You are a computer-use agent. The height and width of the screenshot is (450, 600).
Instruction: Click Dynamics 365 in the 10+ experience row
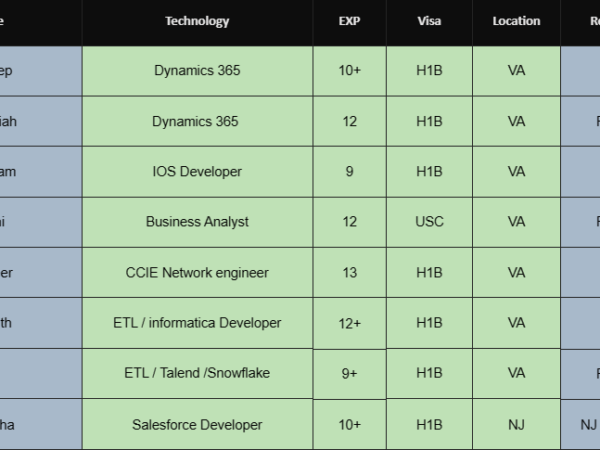[x=197, y=71]
